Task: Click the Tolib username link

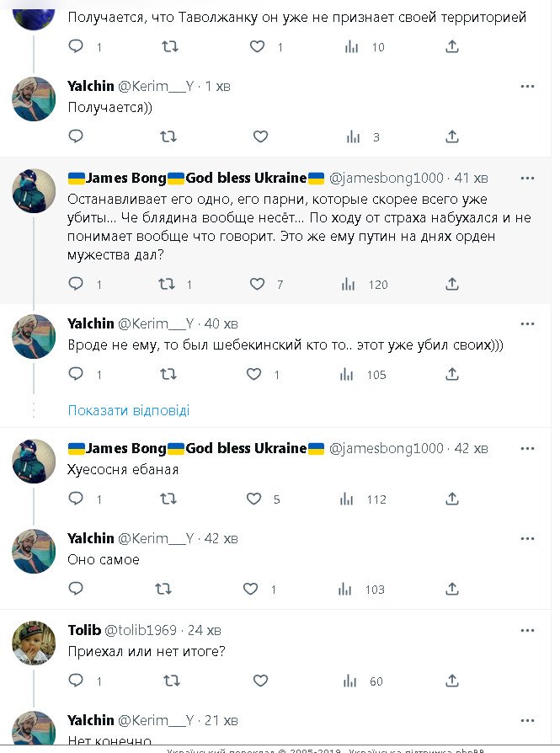Action: pyautogui.click(x=84, y=630)
